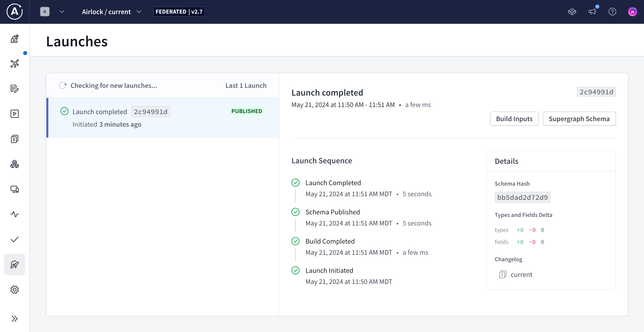Open Insights via the pulse sidebar icon
Screen dimensions: 644x332
point(14,214)
